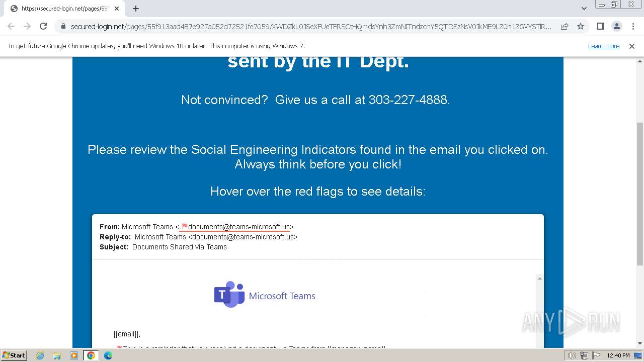Open the Chrome profile avatar
Image resolution: width=644 pixels, height=362 pixels.
pos(616,26)
